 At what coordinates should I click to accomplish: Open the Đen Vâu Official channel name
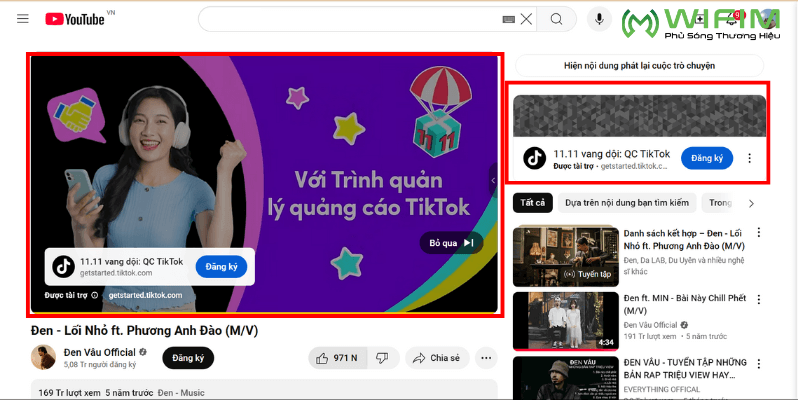99,353
